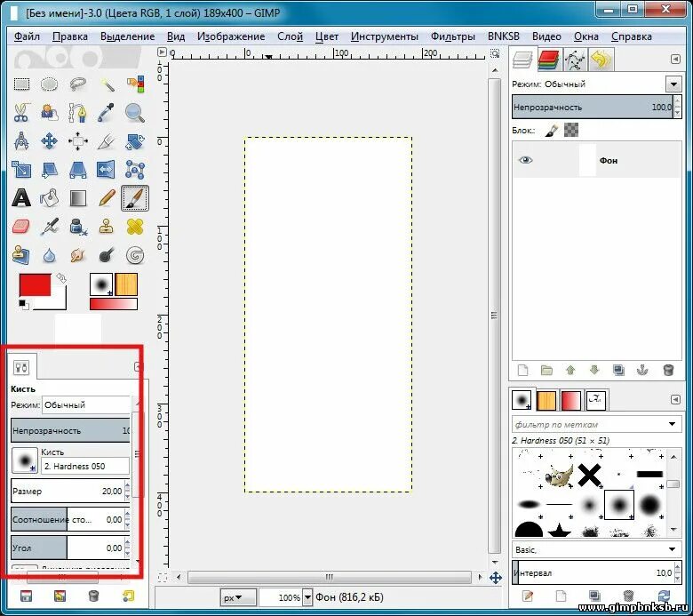Select the Smudge tool
Screen dimensions: 693x616
point(78,255)
